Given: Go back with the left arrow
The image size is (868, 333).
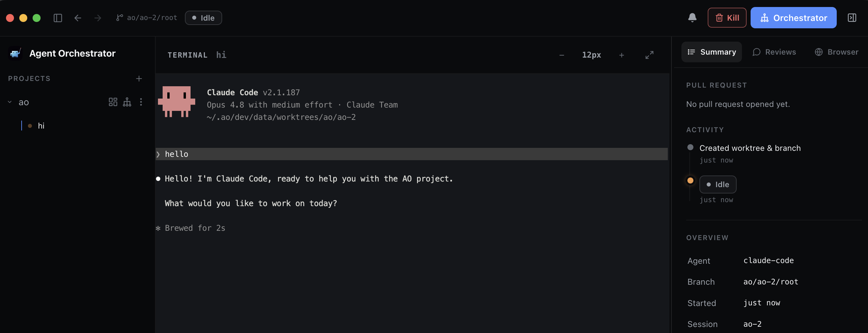Looking at the screenshot, I should click(x=78, y=18).
